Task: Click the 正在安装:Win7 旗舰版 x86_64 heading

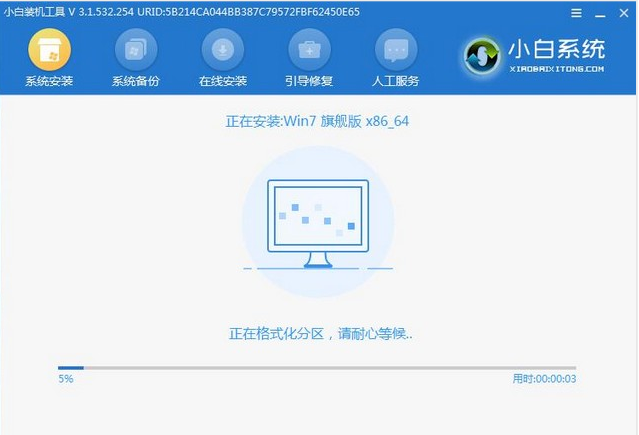Action: [x=317, y=121]
